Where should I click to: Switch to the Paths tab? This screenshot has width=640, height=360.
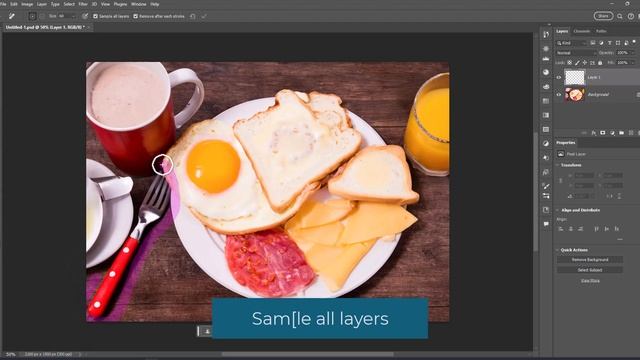tap(601, 31)
